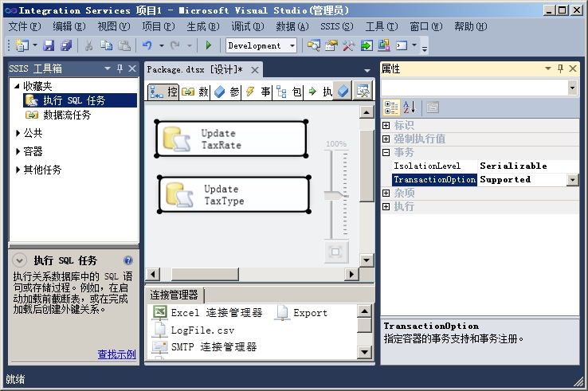Collapse the Execute SQL task description
This screenshot has width=588, height=391.
click(x=19, y=260)
